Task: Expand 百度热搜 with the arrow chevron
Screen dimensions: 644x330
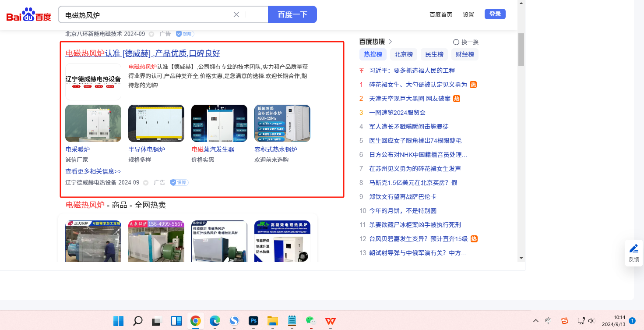Action: point(390,42)
